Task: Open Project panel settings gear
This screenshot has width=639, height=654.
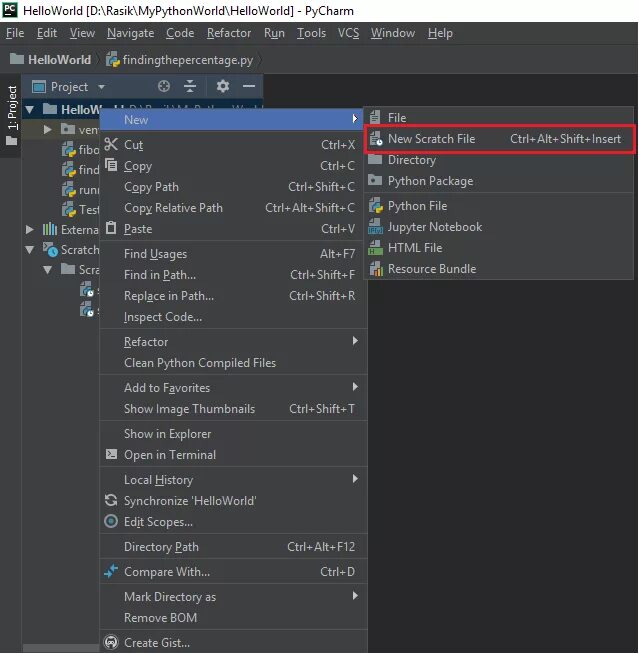Action: tap(223, 86)
